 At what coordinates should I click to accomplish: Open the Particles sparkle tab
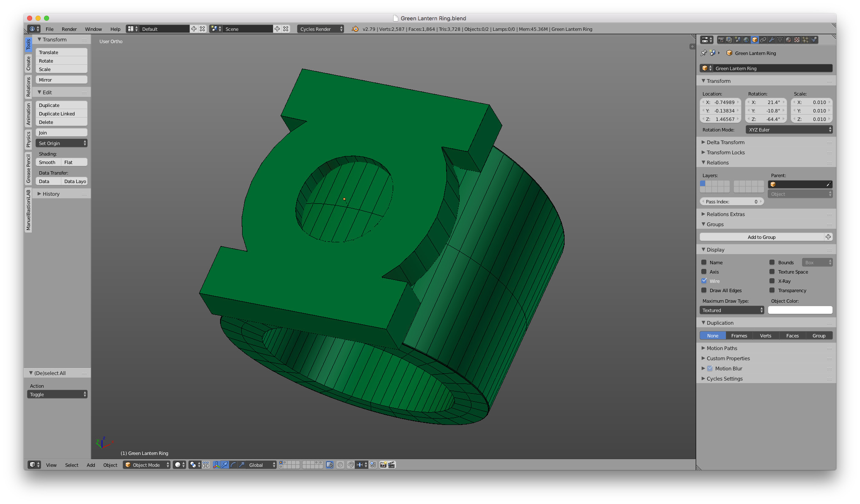[x=805, y=40]
